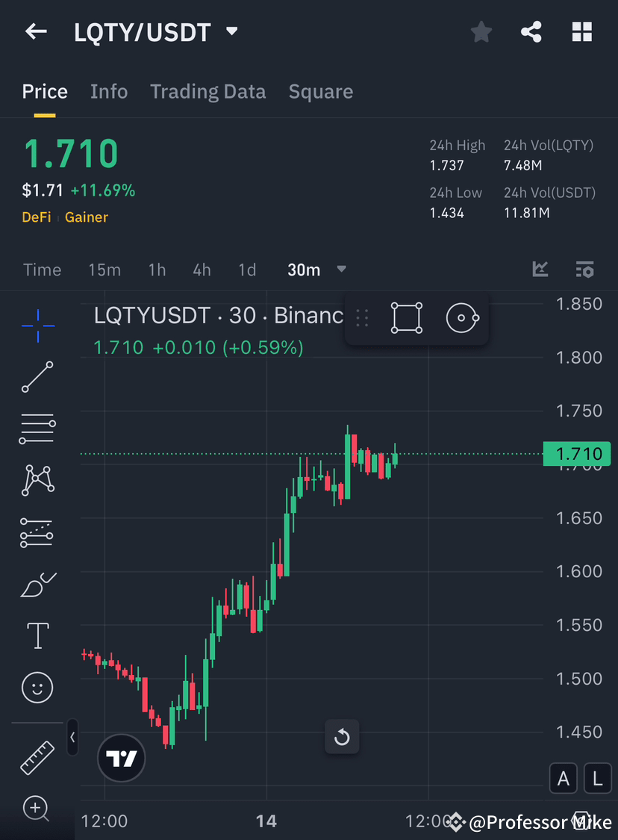Select the Text annotation tool
Image resolution: width=618 pixels, height=840 pixels.
[37, 635]
